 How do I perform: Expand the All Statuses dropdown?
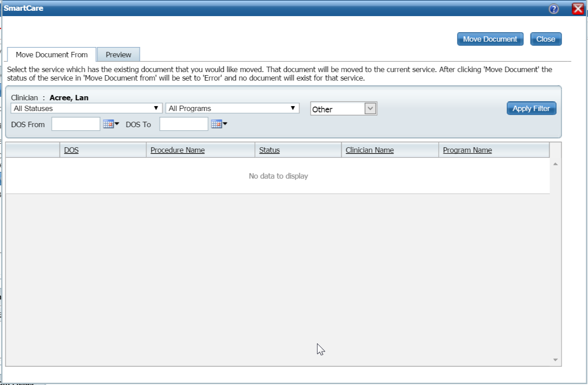click(x=86, y=108)
